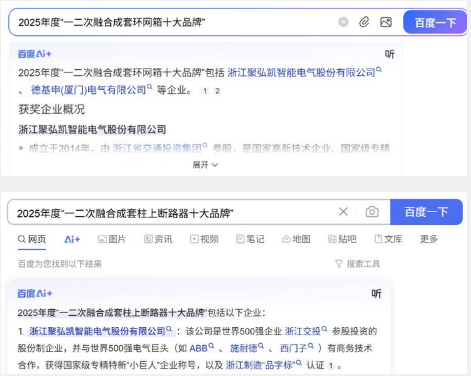Select 百度为您找到以下结果 text

[60, 264]
